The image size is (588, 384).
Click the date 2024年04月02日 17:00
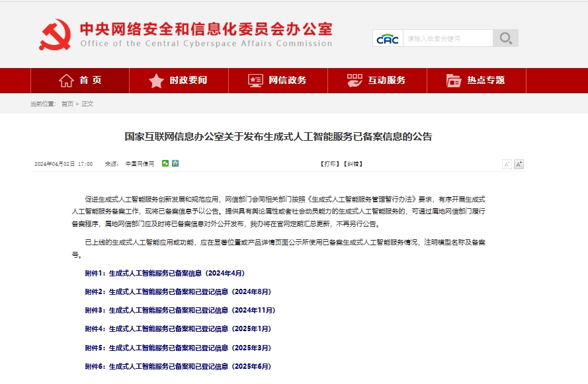click(x=63, y=164)
